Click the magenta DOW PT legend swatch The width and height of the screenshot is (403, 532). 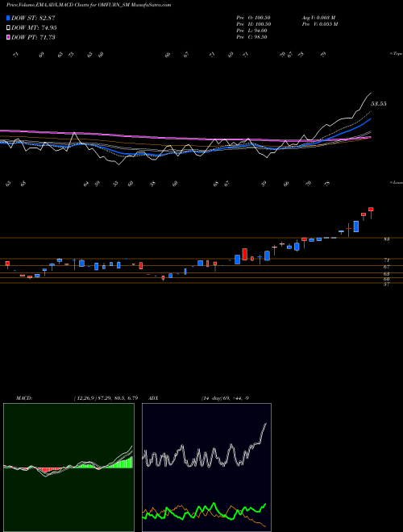coord(8,37)
